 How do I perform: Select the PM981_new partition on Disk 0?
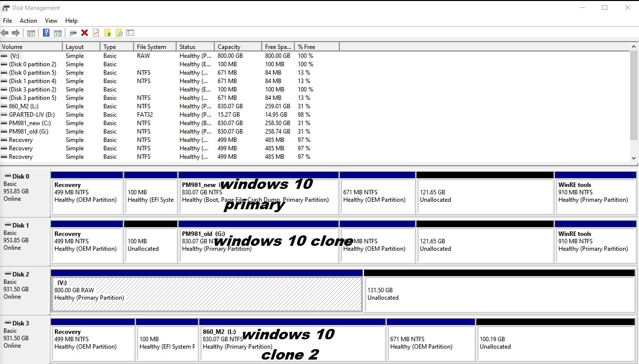[x=259, y=193]
